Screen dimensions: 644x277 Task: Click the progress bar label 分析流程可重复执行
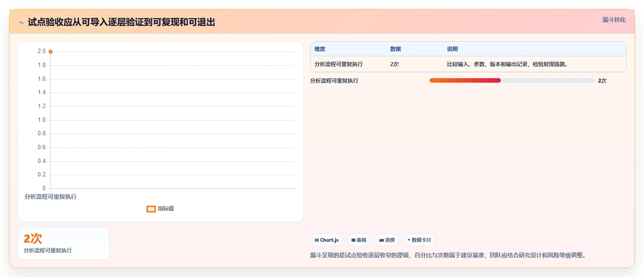pos(334,81)
